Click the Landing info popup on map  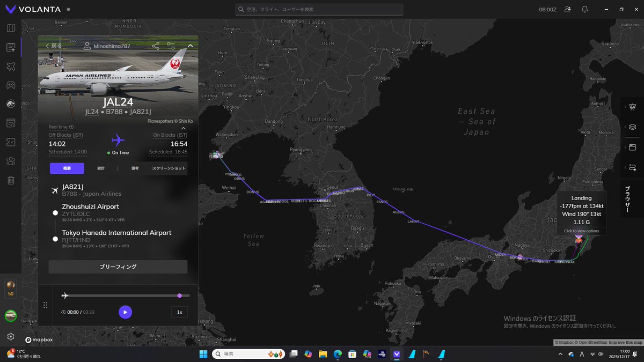(x=582, y=213)
